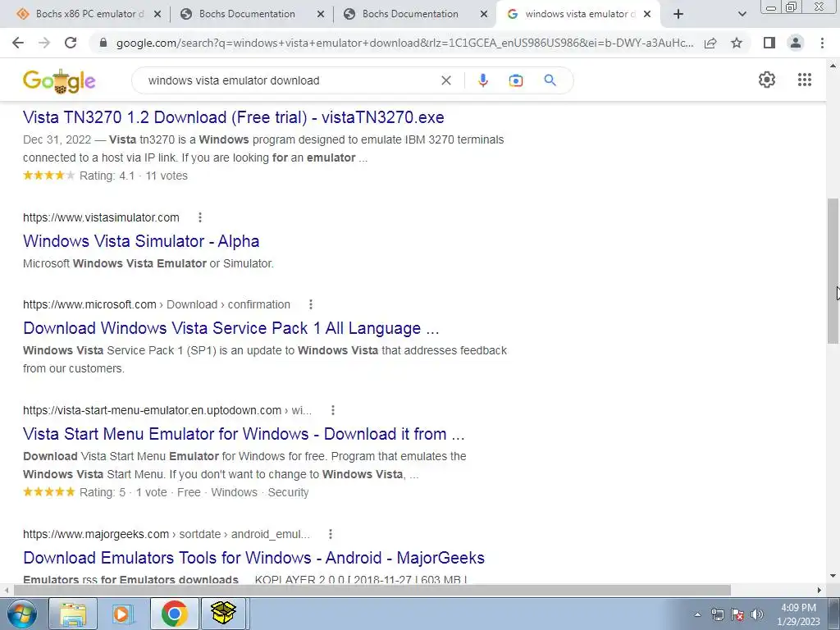Open the Windows Start menu
Screen dimensions: 840x630
[x=22, y=614]
